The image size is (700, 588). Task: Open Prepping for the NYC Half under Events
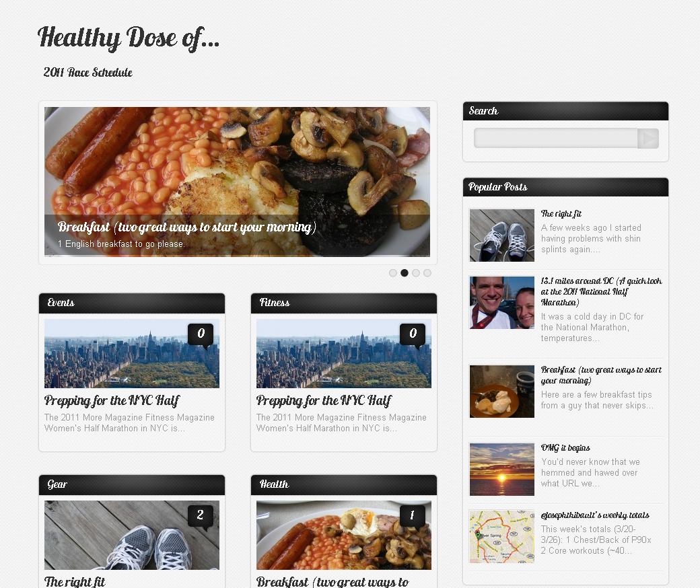(x=112, y=400)
